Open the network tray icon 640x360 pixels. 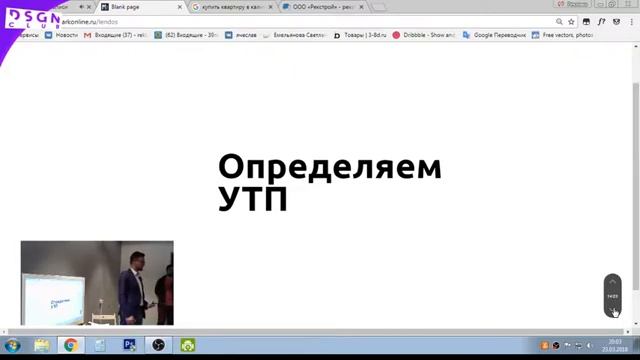578,346
